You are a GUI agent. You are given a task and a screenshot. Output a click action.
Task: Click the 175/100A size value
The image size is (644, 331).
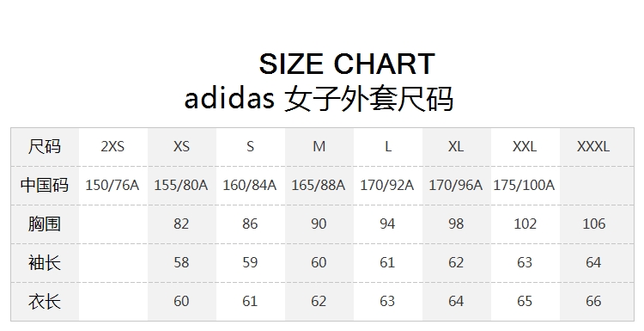524,186
